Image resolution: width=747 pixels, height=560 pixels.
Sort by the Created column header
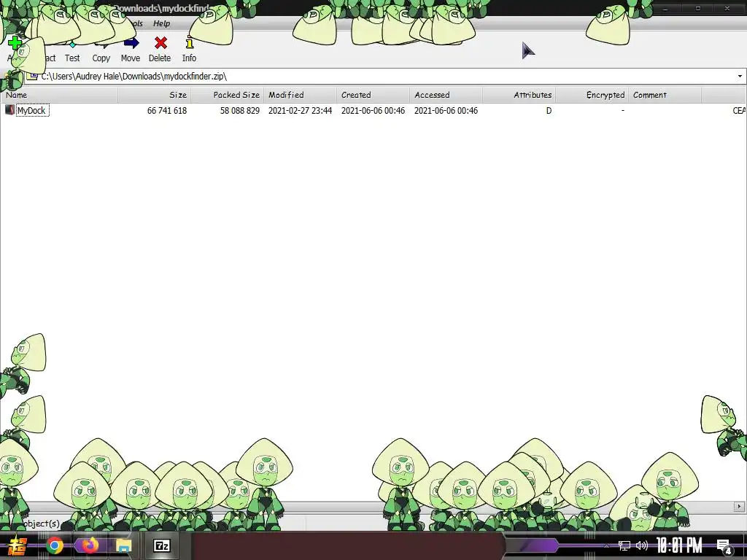(x=373, y=95)
